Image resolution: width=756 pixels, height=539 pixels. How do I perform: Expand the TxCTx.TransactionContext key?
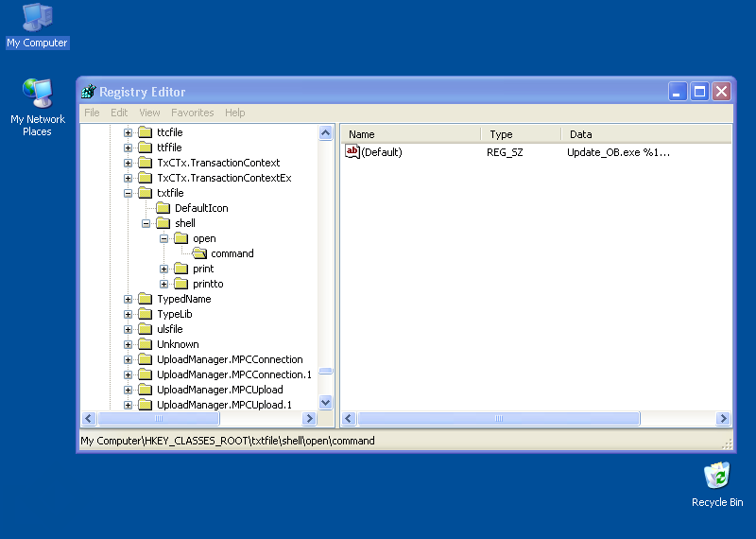(x=128, y=163)
